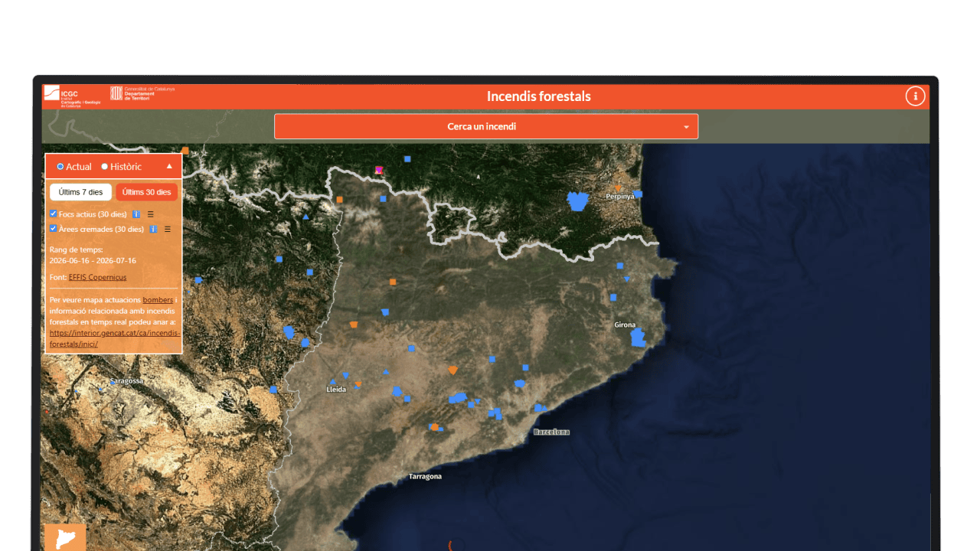Screen dimensions: 980x551
Task: Click the Lleida city label on map
Action: coord(336,390)
